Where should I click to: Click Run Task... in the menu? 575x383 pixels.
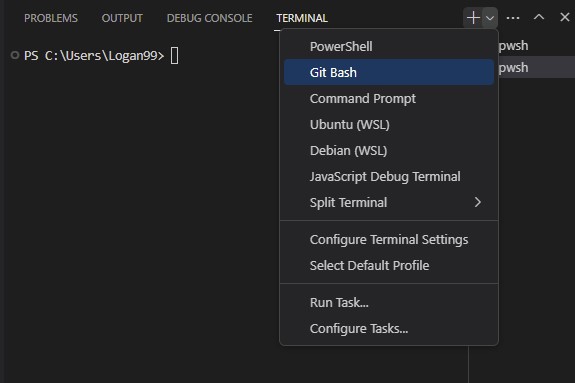[389, 303]
